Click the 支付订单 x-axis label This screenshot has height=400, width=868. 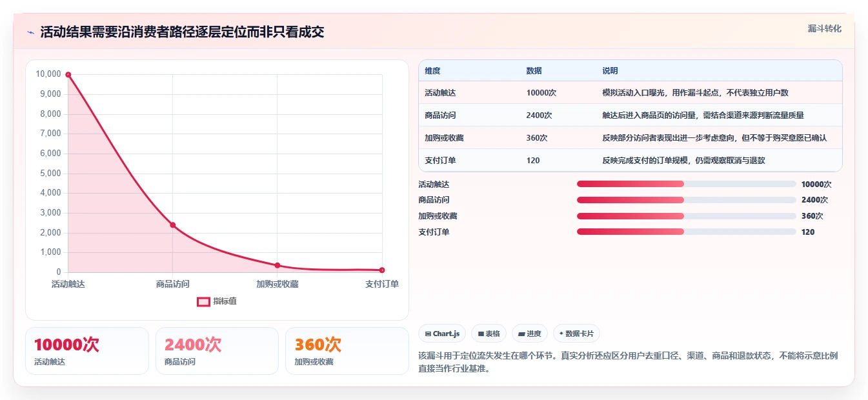click(382, 284)
